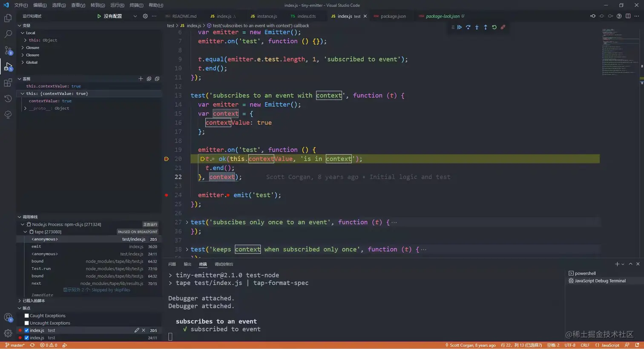
Task: Toggle the red breakpoint dot on line 24
Action: point(166,195)
